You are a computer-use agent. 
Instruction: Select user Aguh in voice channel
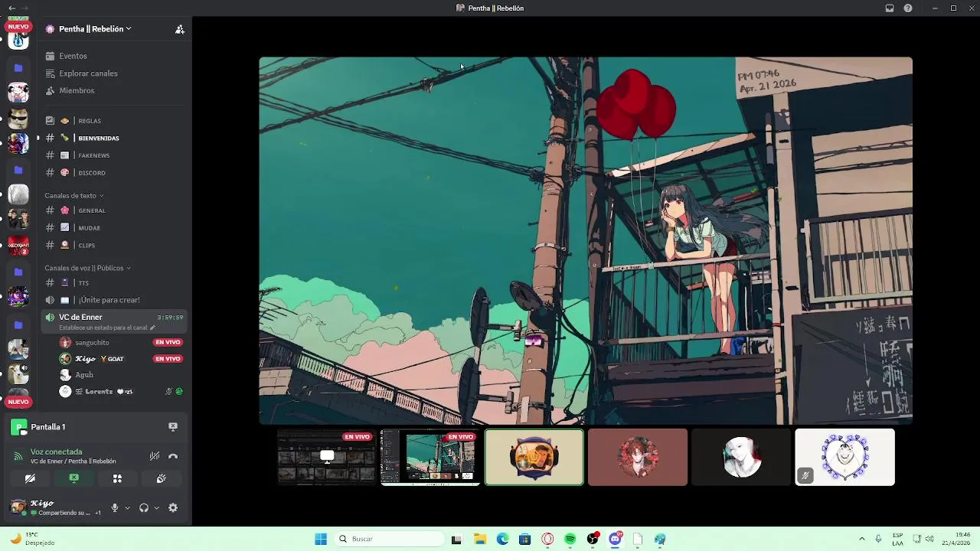pos(84,375)
